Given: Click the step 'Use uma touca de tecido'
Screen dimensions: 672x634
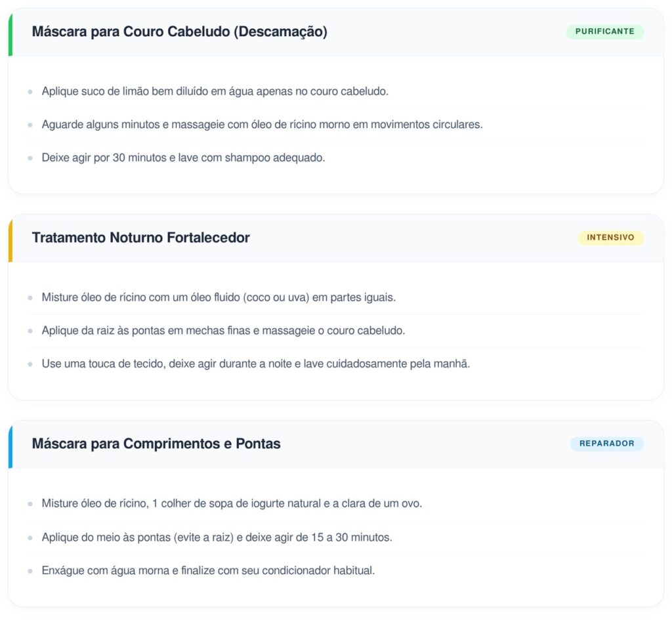Looking at the screenshot, I should coord(256,364).
